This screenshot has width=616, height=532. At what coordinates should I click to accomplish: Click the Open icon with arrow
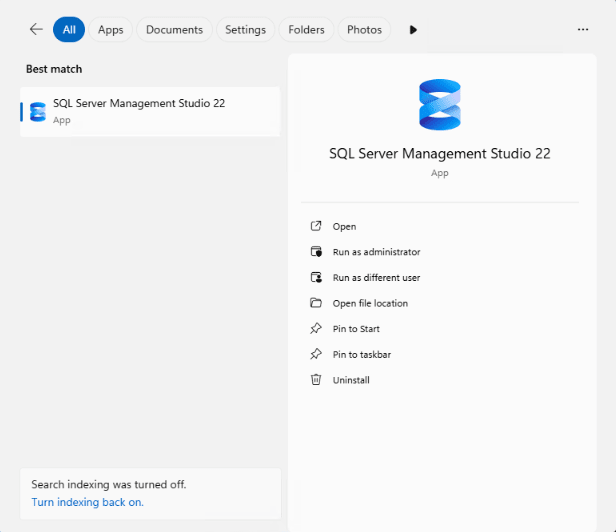pos(316,226)
